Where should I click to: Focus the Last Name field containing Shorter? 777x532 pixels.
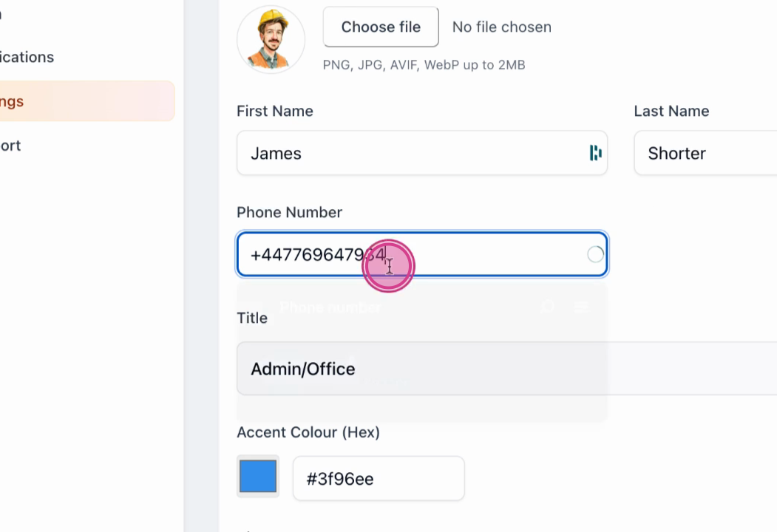(x=705, y=153)
